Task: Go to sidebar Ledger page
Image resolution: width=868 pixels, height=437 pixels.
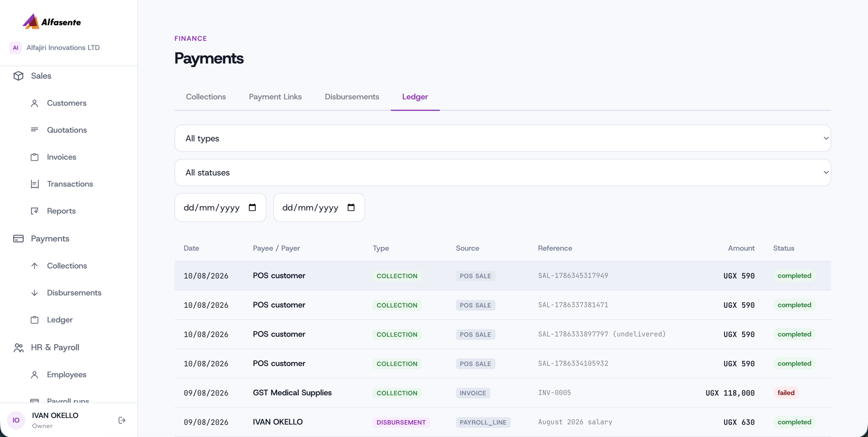Action: click(60, 320)
